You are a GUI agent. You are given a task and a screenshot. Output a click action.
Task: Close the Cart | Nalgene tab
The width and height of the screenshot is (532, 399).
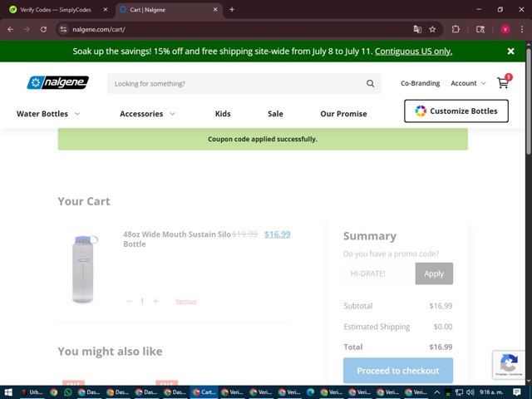pyautogui.click(x=215, y=9)
